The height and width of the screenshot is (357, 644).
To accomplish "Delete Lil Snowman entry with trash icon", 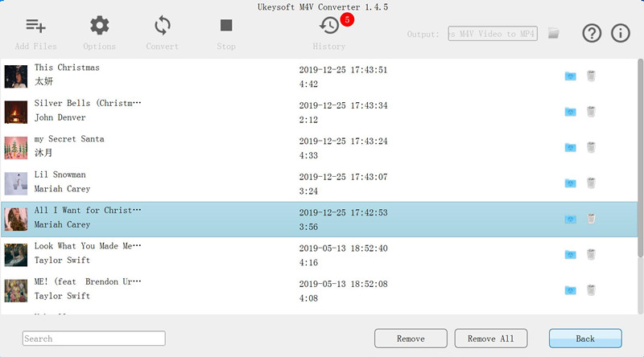I will (591, 183).
